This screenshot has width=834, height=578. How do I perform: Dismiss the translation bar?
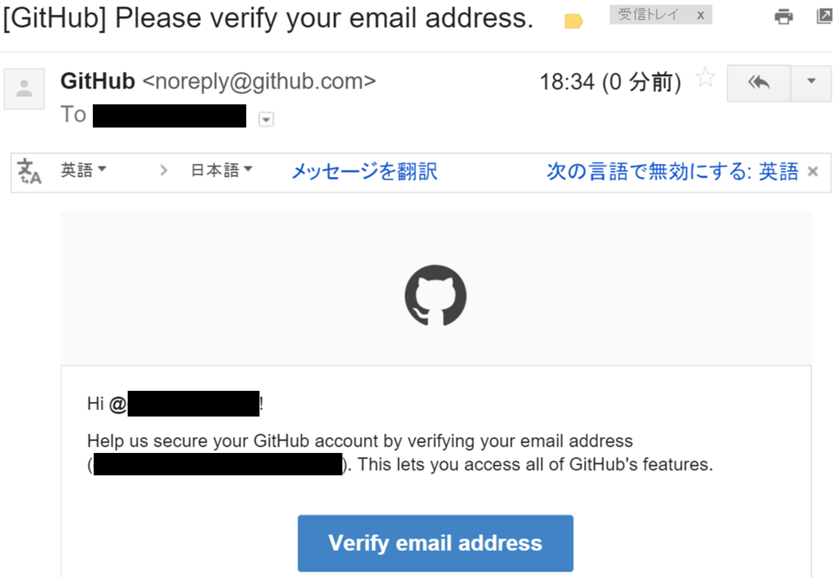tap(813, 172)
